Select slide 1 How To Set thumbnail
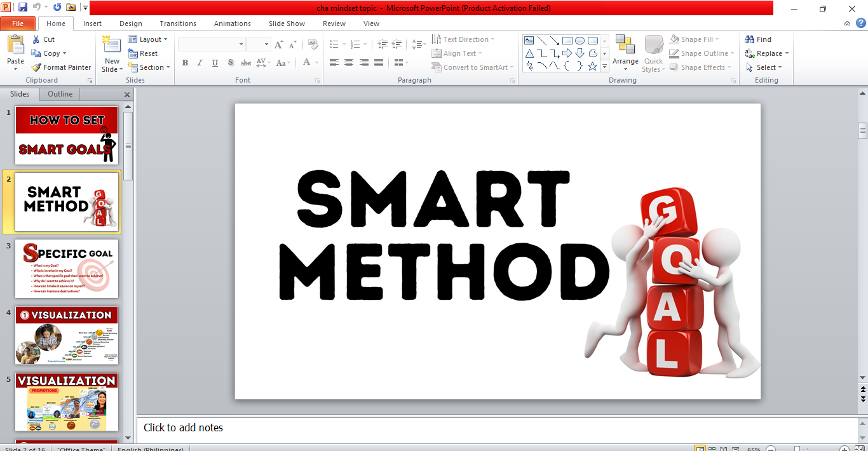Screen dimensions: 868x451 pyautogui.click(x=67, y=135)
